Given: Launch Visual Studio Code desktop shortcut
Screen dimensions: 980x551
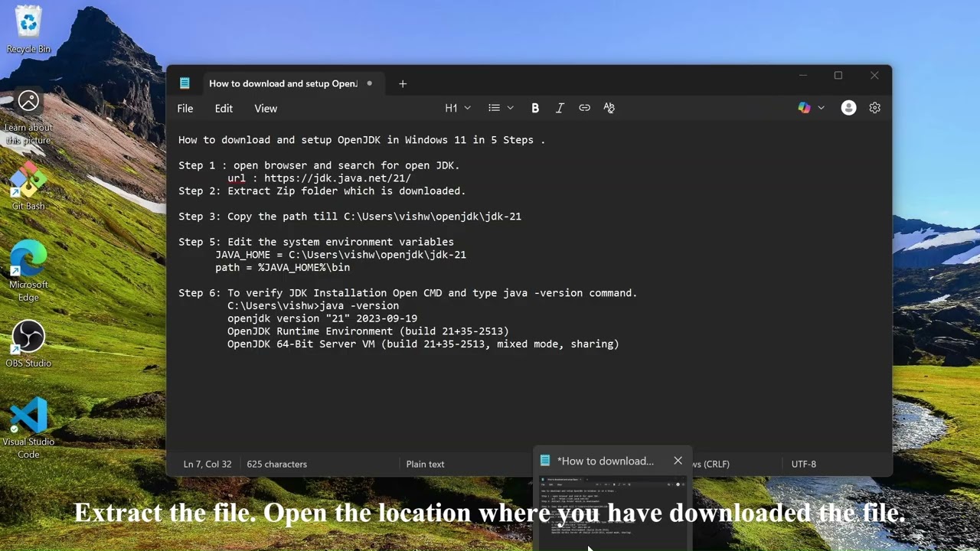Looking at the screenshot, I should pos(28,427).
